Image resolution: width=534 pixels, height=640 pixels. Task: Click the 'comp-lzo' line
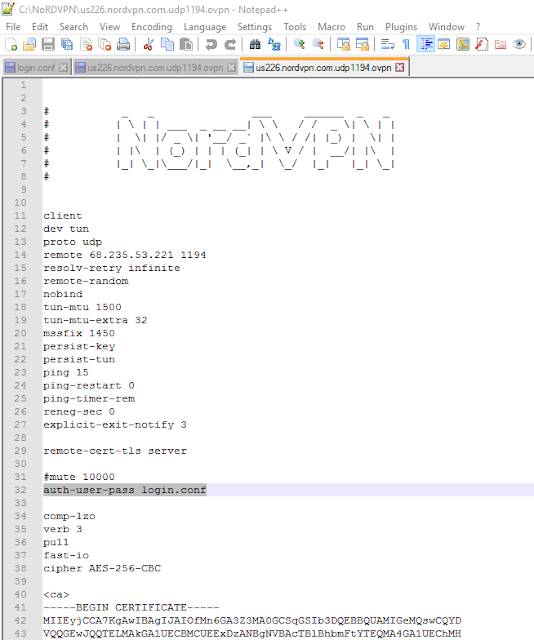[69, 516]
